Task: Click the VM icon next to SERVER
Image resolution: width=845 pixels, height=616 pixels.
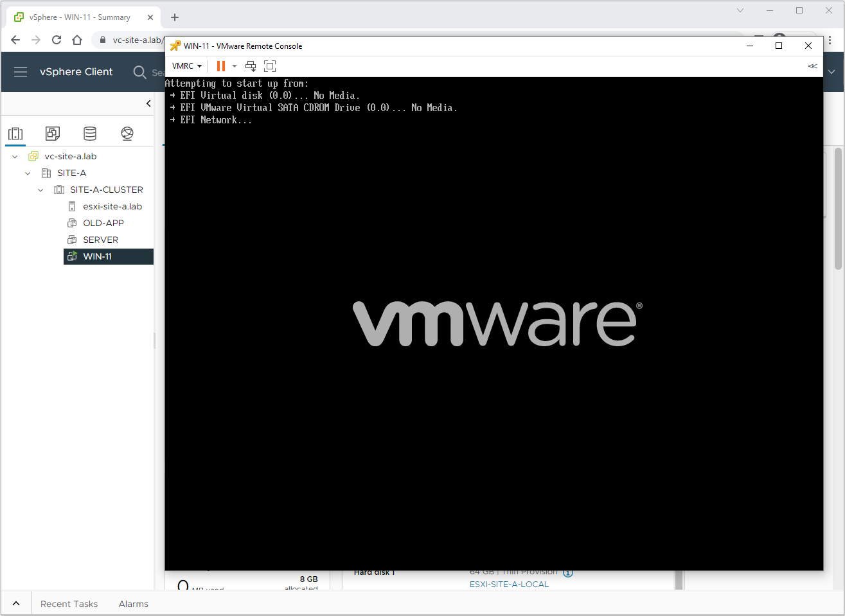Action: 72,240
